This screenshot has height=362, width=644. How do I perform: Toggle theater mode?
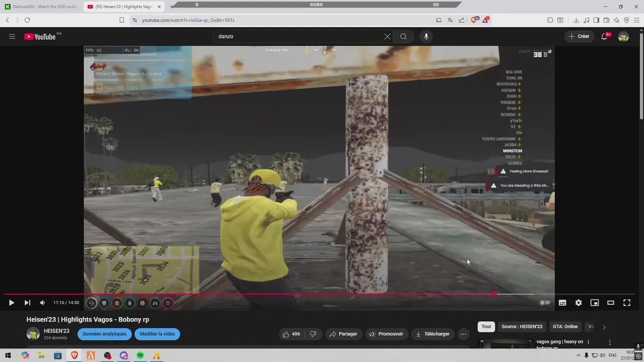pos(611,303)
